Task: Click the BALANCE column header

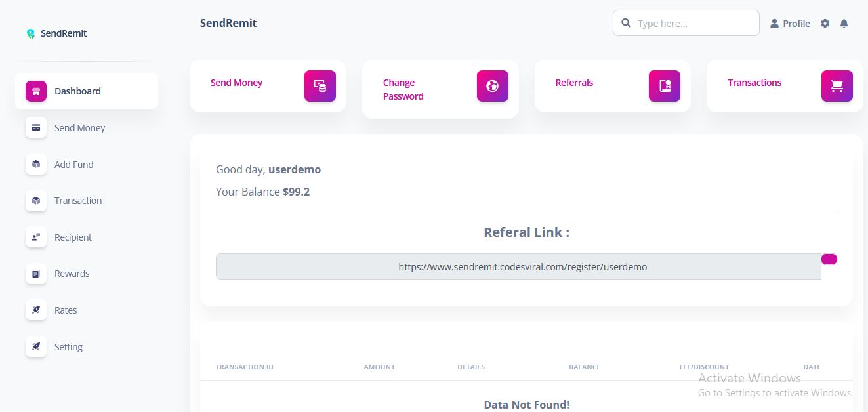Action: click(585, 367)
